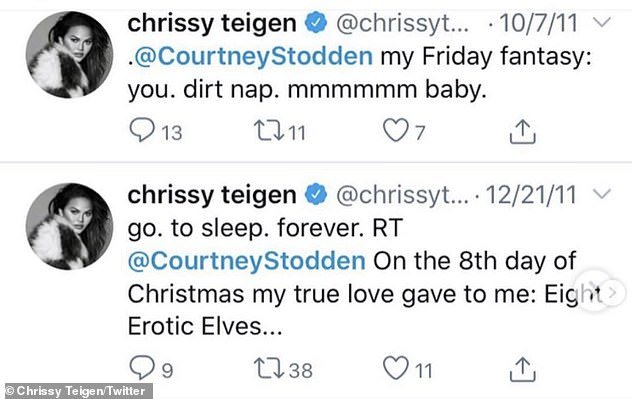View profile picture on the second tweet

pyautogui.click(x=69, y=226)
